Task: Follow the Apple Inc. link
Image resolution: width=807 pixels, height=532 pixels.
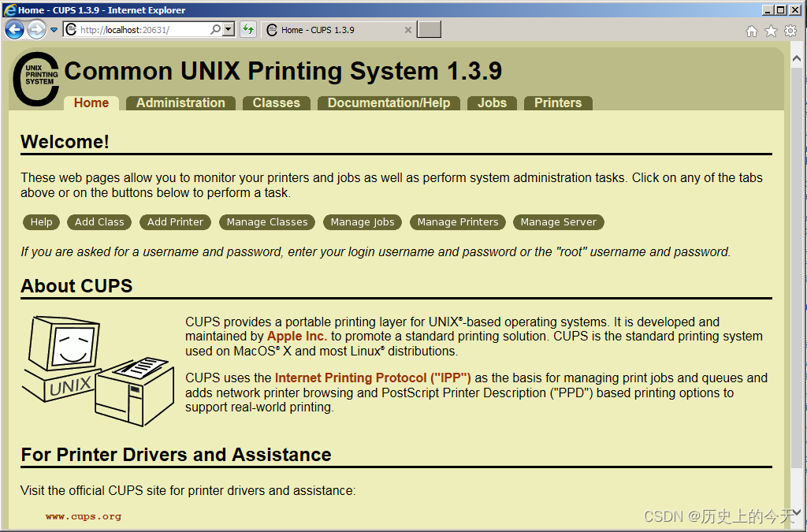Action: coord(297,337)
